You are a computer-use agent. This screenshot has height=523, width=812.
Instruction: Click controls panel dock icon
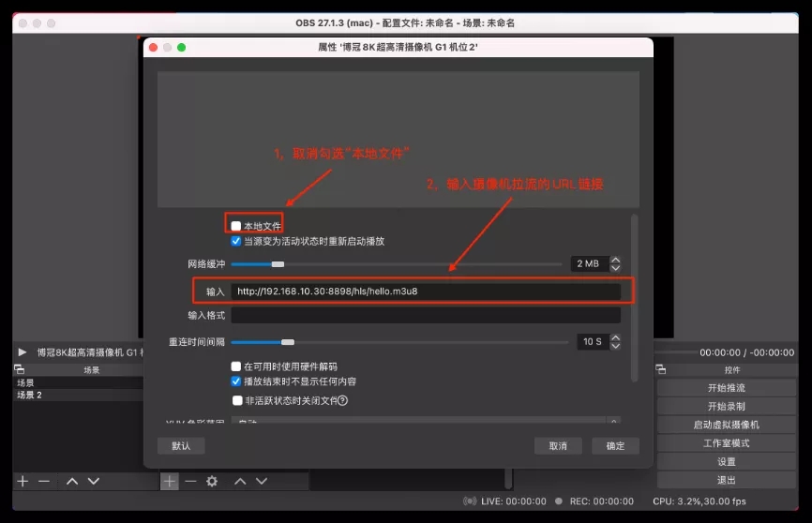pyautogui.click(x=661, y=369)
